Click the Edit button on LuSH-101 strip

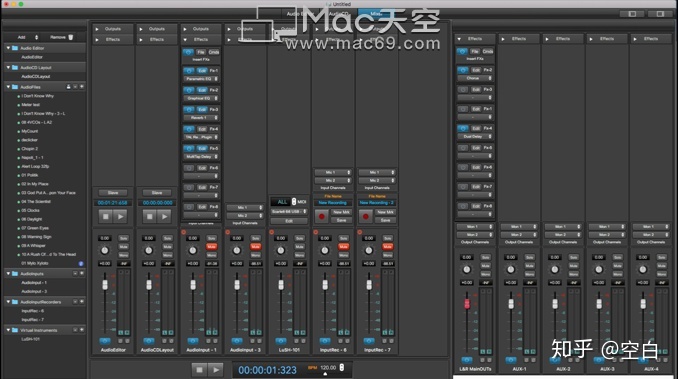[x=289, y=221]
